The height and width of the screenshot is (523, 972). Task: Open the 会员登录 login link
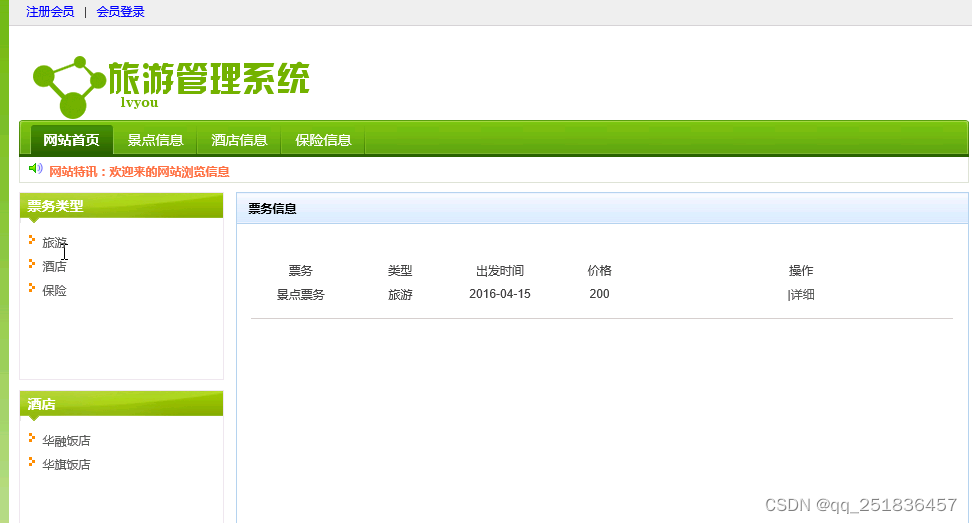point(120,12)
